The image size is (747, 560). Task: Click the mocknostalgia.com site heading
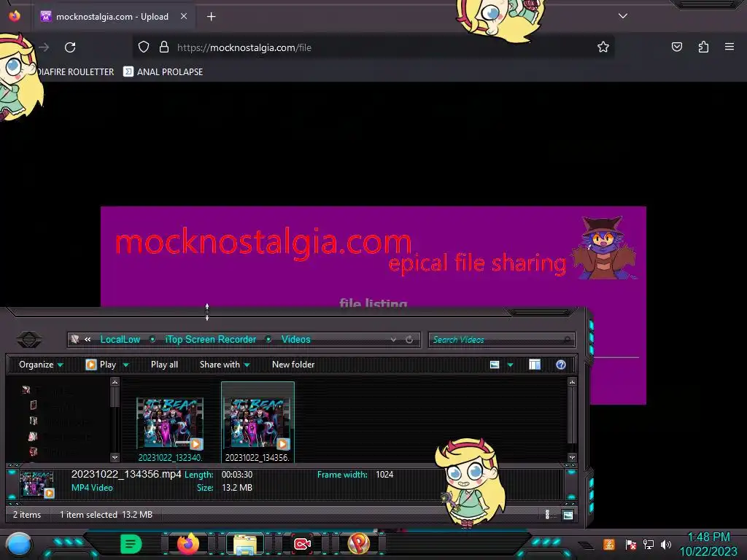[x=263, y=242]
